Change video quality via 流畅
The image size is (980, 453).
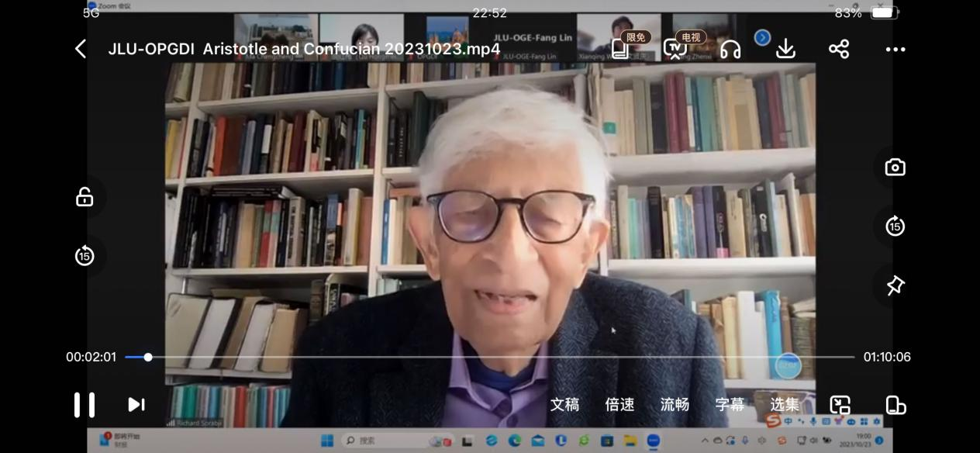click(675, 404)
